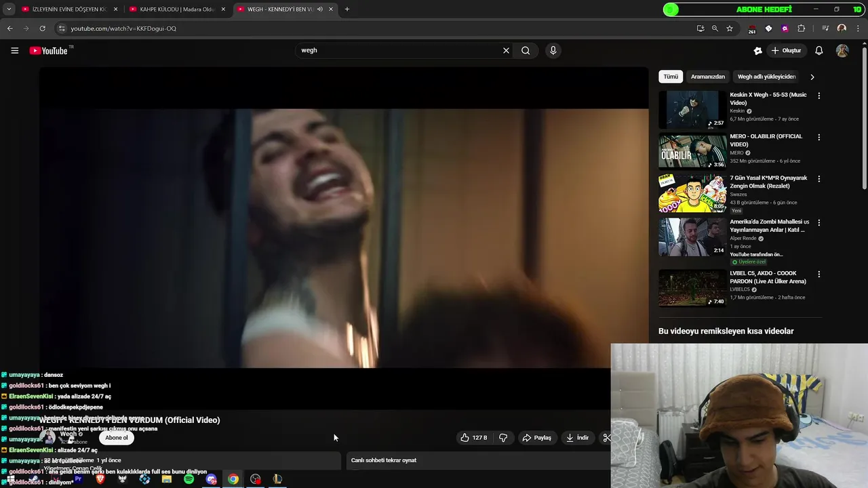The height and width of the screenshot is (488, 868).
Task: Clear the 'wegh' search text with X
Action: click(x=506, y=50)
